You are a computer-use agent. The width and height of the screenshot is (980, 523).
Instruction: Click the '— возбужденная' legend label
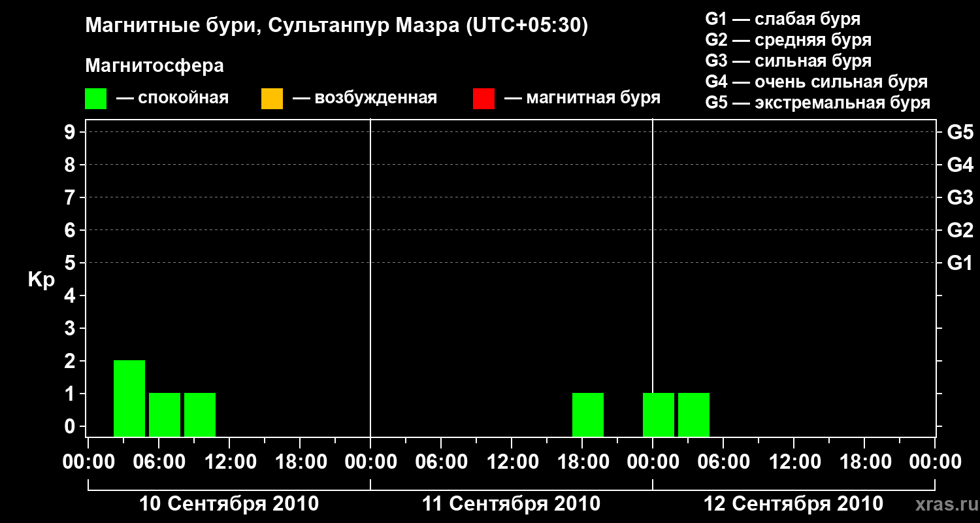[x=365, y=99]
